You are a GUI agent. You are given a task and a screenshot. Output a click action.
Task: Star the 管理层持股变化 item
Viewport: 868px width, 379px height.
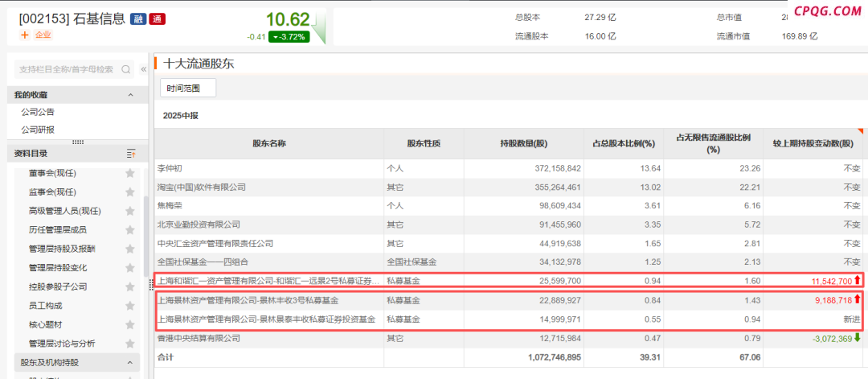(x=130, y=268)
